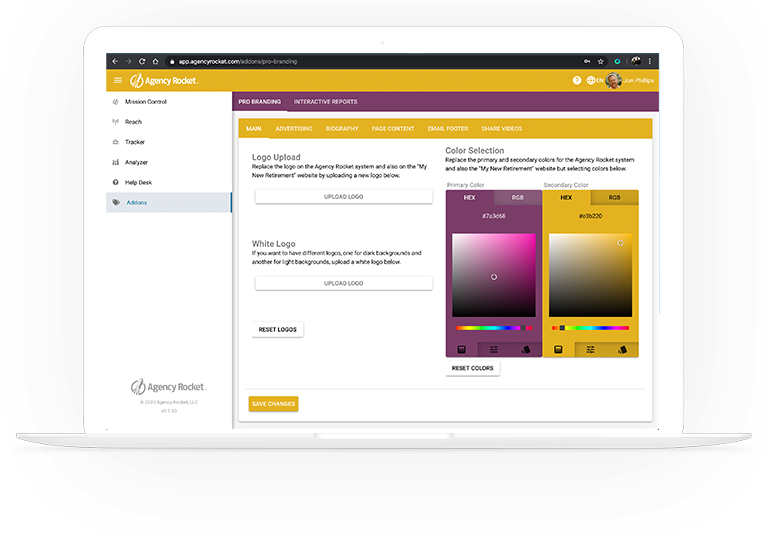Pick color in primary saturation canvas
The width and height of the screenshot is (767, 534).
(x=494, y=275)
